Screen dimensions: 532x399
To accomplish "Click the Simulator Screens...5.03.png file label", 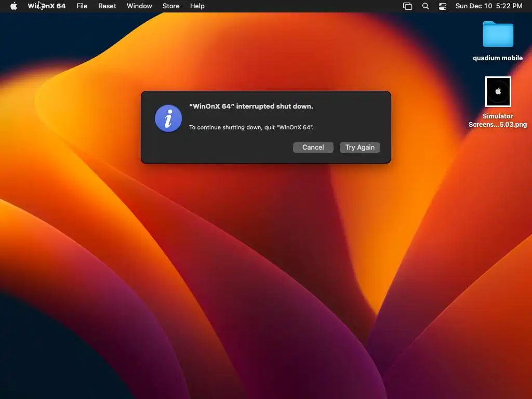I will (498, 120).
